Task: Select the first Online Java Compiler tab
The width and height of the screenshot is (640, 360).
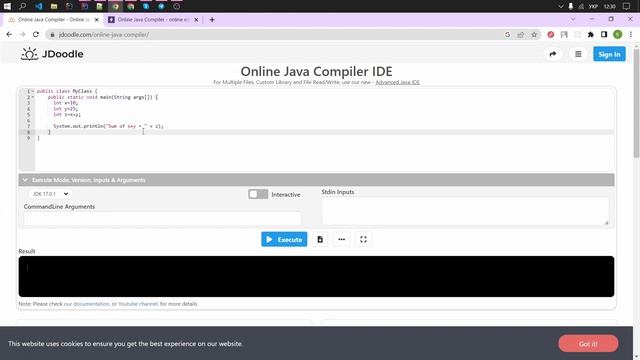Action: click(x=53, y=20)
